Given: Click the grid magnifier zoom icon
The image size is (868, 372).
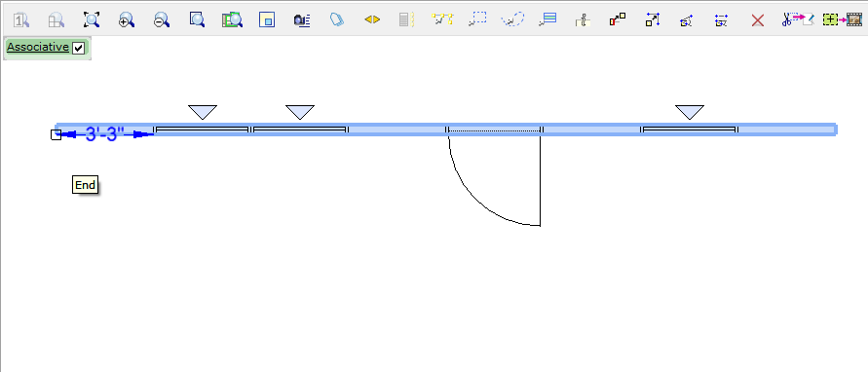Looking at the screenshot, I should click(56, 20).
